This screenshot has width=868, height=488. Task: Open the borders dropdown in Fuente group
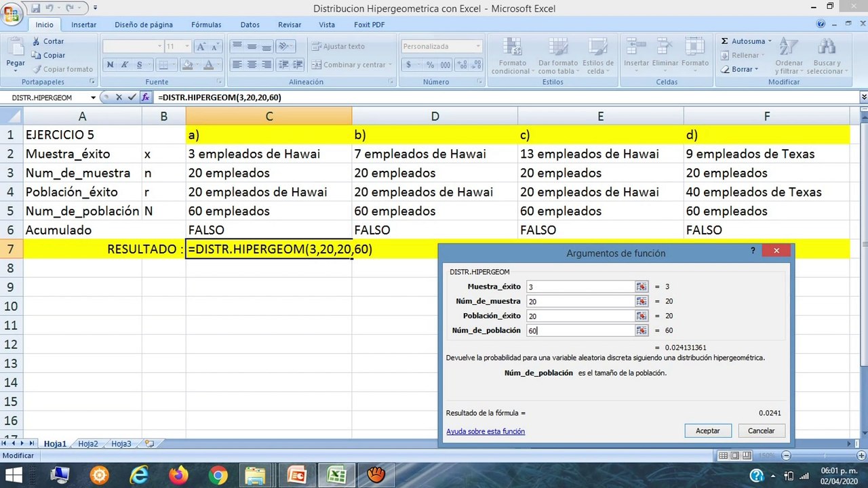click(x=173, y=65)
